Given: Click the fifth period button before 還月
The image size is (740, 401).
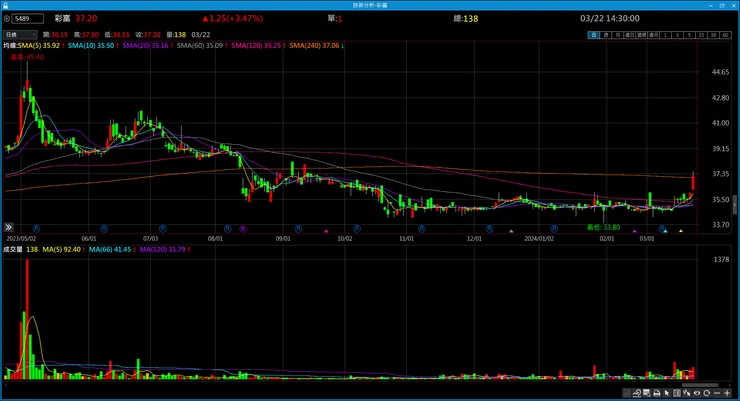Looking at the screenshot, I should 641,35.
